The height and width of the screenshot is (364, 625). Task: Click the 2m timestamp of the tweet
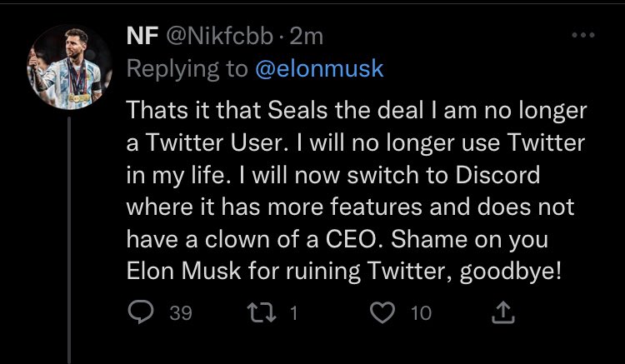[312, 37]
